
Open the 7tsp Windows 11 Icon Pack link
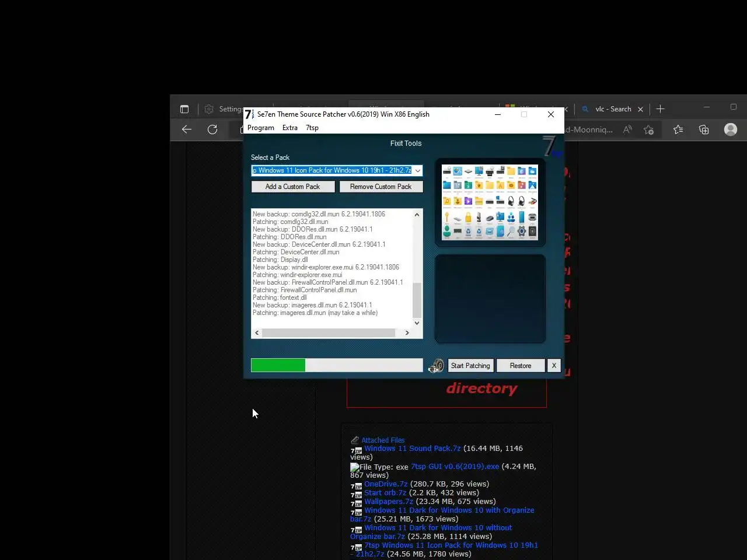click(x=451, y=545)
